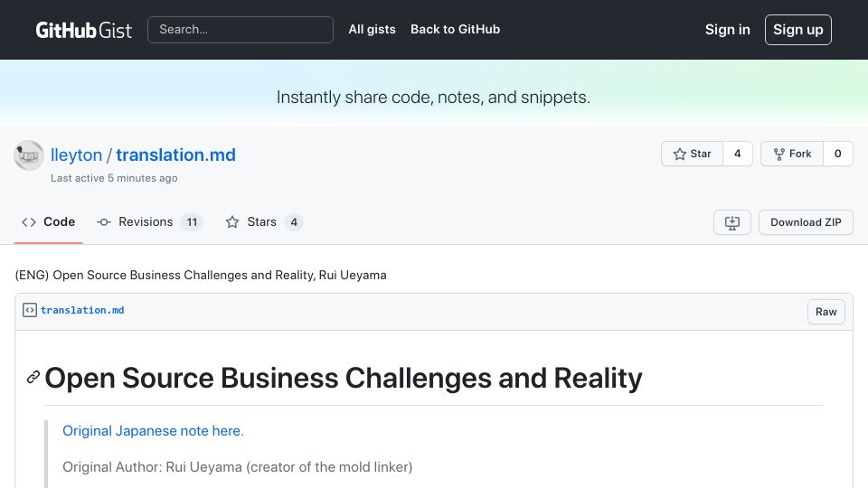Click the Stars count badge 4 in tabs

click(293, 222)
